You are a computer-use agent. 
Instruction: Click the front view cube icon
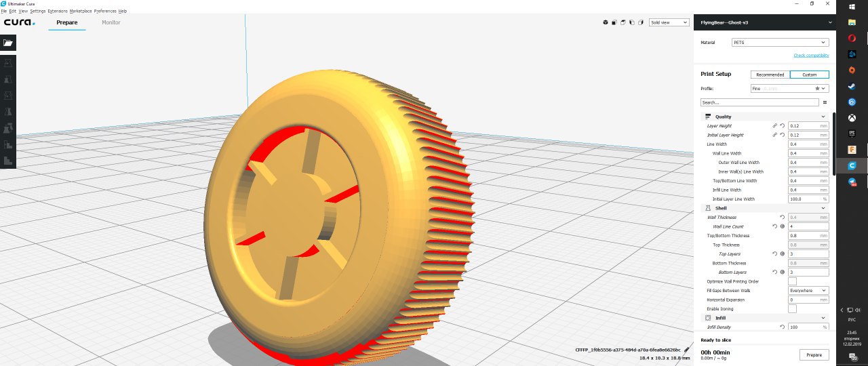tap(614, 22)
